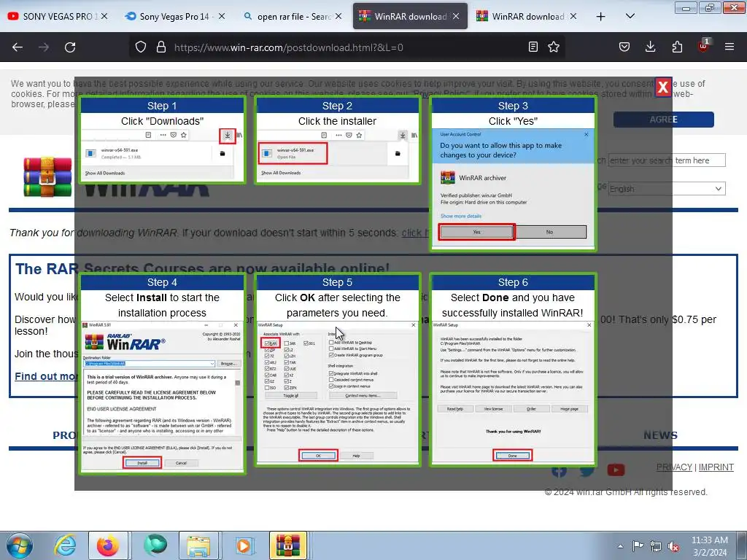The image size is (747, 560).
Task: Click the YouTube social icon in footer
Action: point(616,470)
